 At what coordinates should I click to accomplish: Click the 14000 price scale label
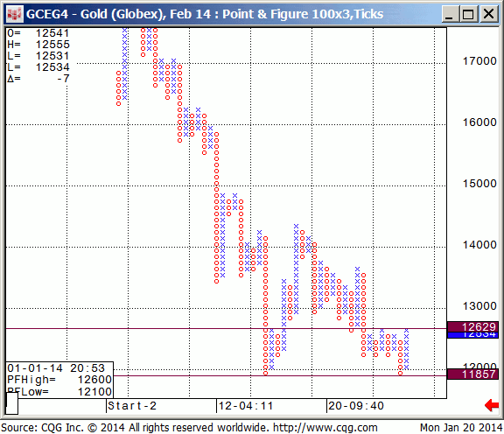479,245
